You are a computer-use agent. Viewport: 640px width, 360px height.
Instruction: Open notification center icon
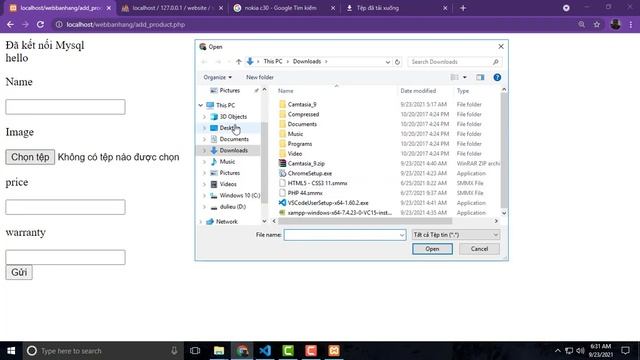tap(625, 351)
